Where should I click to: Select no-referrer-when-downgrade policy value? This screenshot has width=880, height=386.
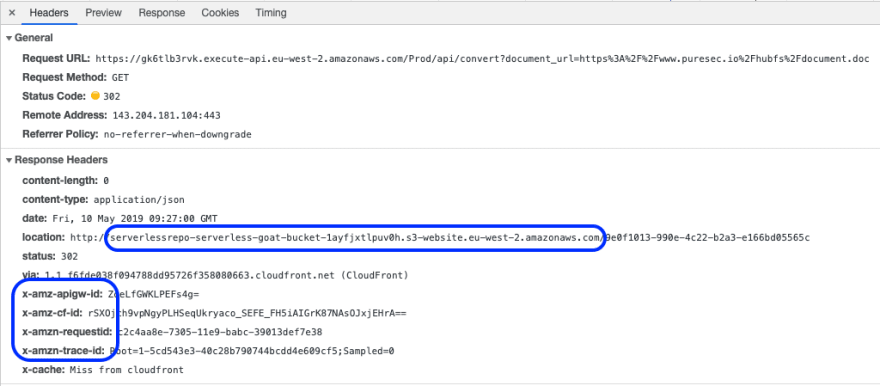177,135
